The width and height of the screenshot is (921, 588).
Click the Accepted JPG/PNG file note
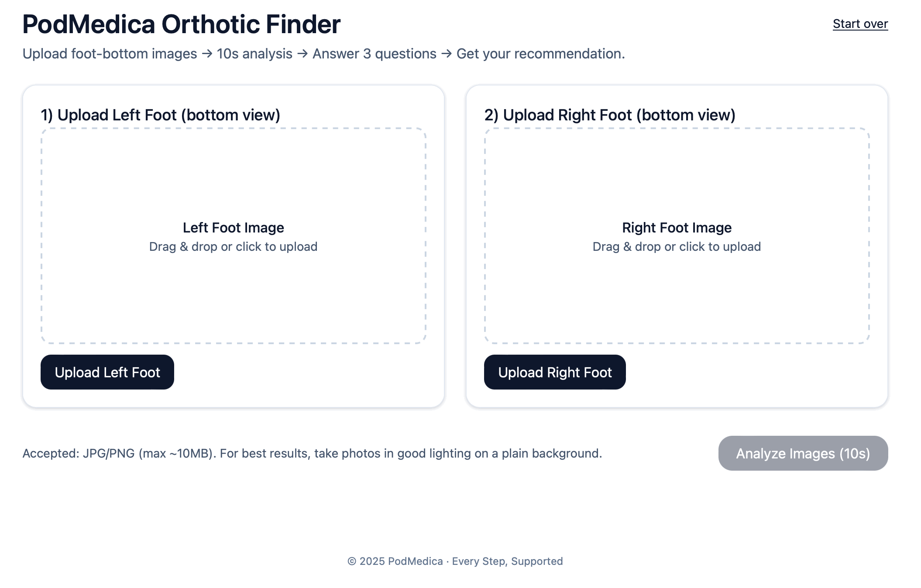point(312,454)
